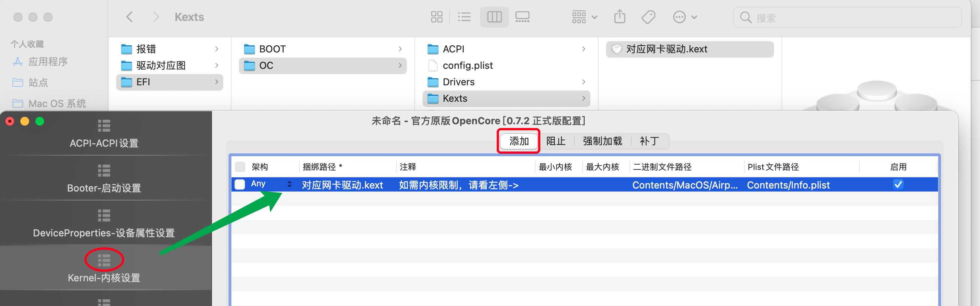Viewport: 980px width, 306px height.
Task: Sort by 二进制文件路径 column header
Action: [x=662, y=167]
